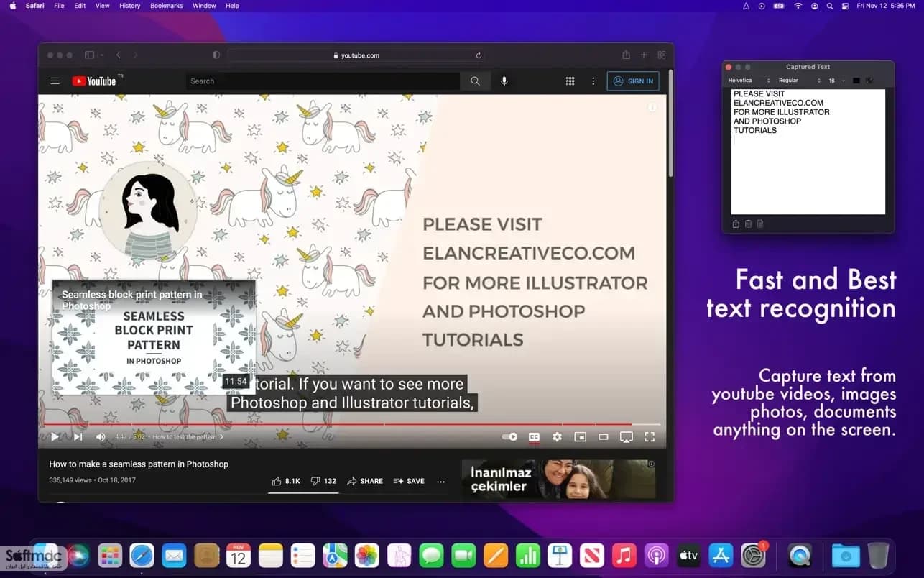Copy the captured text document icon

pyautogui.click(x=760, y=224)
